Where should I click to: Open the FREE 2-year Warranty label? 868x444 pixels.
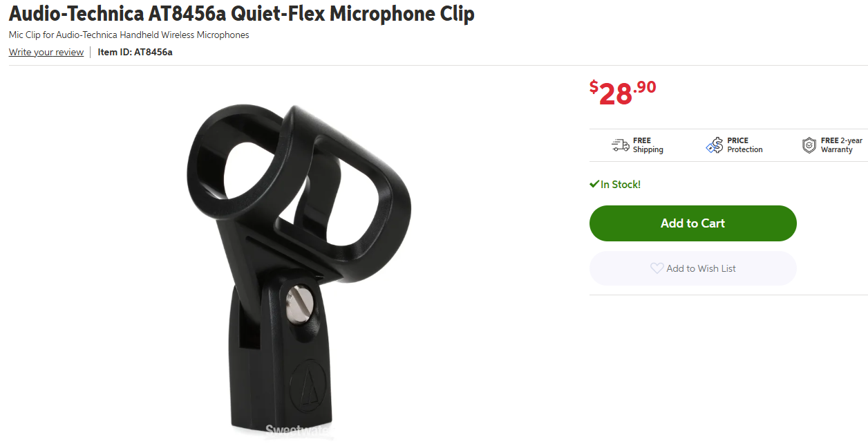click(x=841, y=145)
